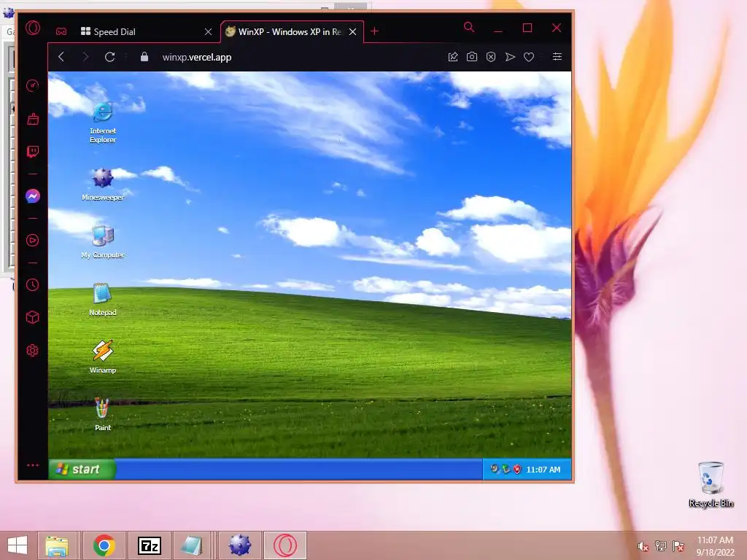The image size is (747, 560).
Task: Search tabs with magnifier icon
Action: tap(469, 27)
